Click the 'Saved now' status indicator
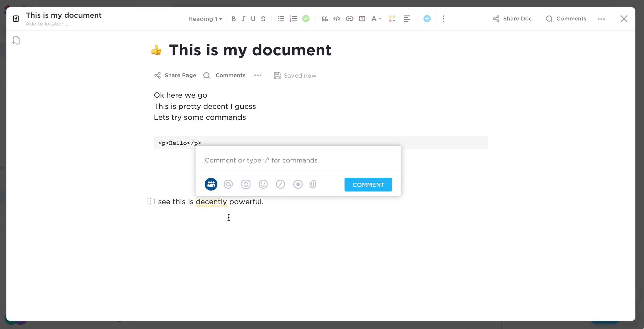The height and width of the screenshot is (329, 644). 295,76
